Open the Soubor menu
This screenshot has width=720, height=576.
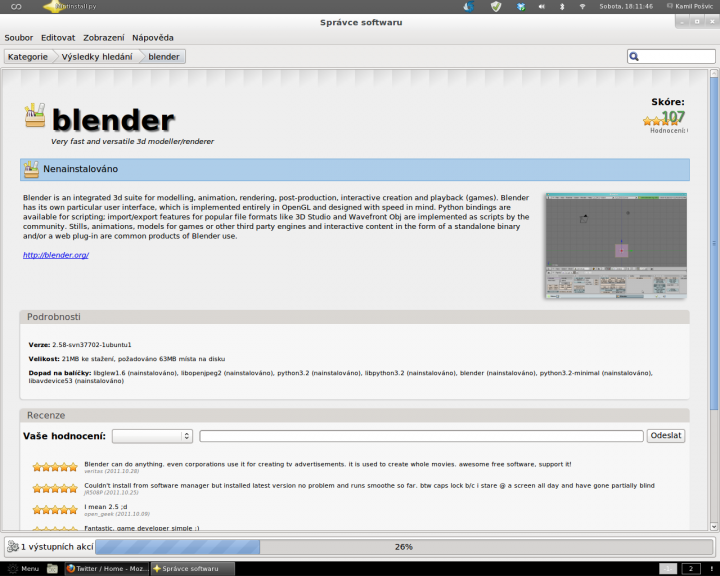pyautogui.click(x=19, y=38)
